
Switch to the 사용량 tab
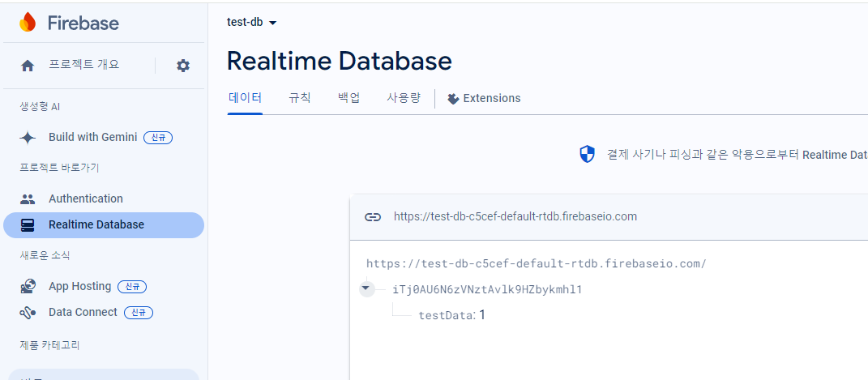[x=404, y=99]
